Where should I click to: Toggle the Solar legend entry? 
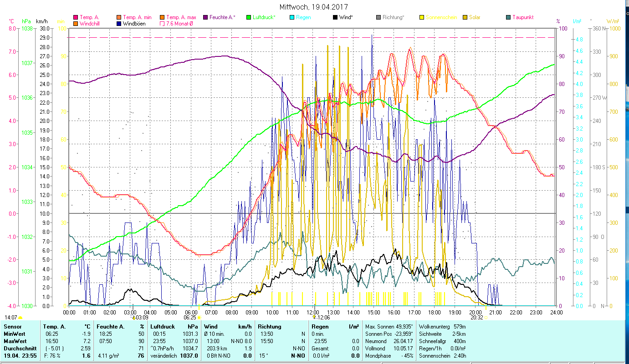click(471, 18)
